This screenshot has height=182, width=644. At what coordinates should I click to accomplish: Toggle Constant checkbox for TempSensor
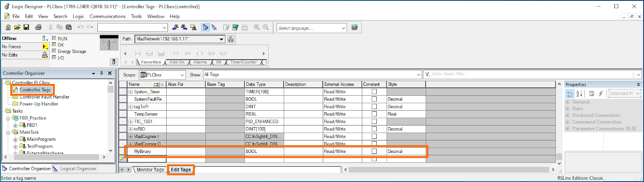374,114
